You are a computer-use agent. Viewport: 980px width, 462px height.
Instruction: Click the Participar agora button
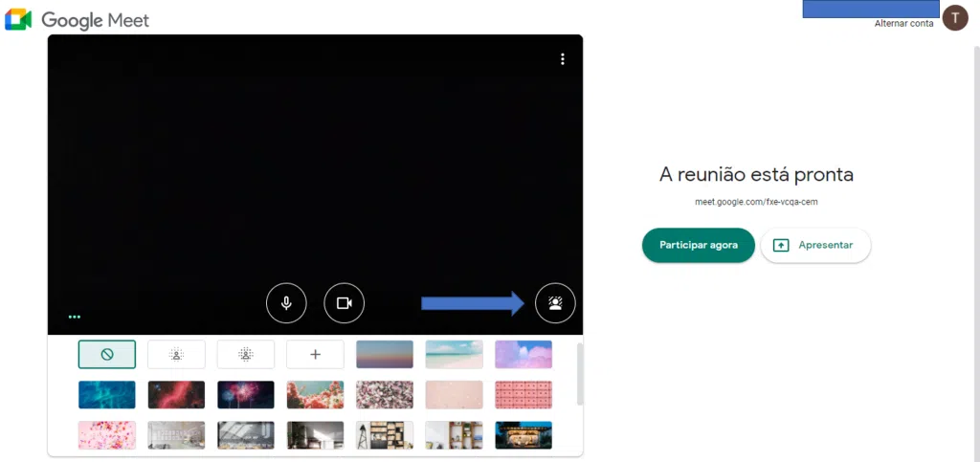click(698, 246)
